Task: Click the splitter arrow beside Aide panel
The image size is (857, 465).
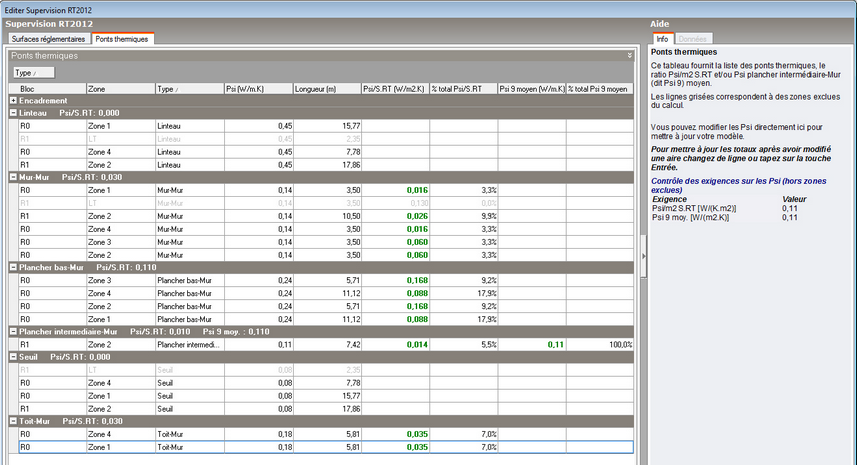Action: pyautogui.click(x=642, y=256)
